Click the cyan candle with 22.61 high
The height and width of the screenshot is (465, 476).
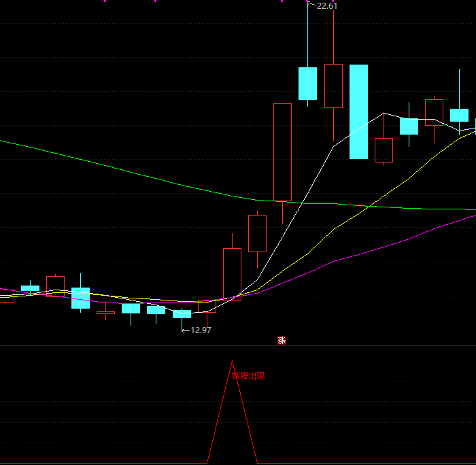307,84
